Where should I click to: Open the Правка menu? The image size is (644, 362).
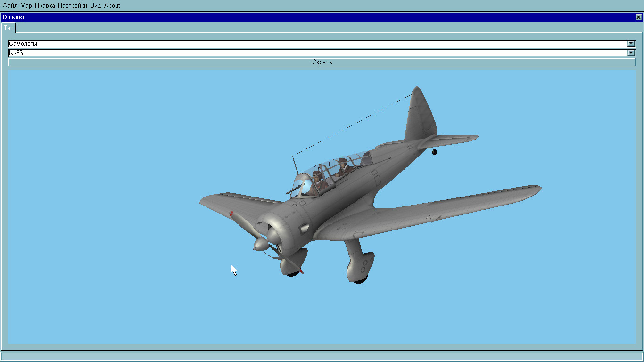(45, 6)
